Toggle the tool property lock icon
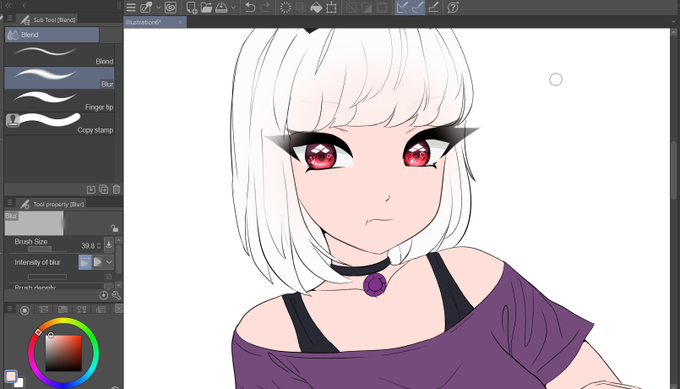The image size is (680, 389). tap(114, 228)
